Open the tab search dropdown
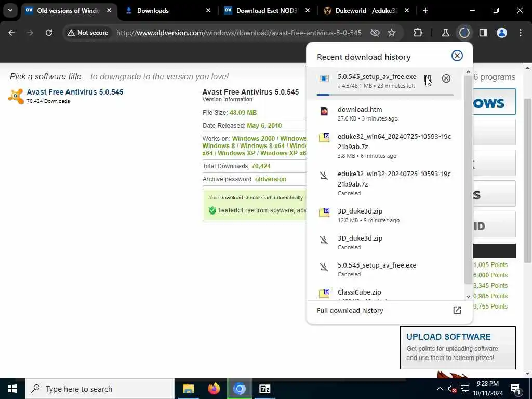This screenshot has width=532, height=399. (10, 10)
